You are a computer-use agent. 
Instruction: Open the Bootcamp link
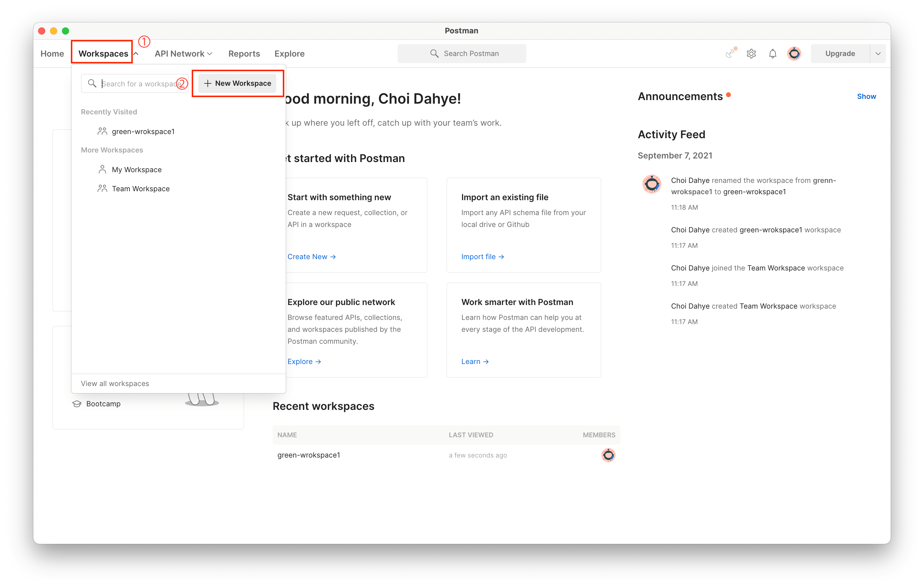[x=103, y=404]
